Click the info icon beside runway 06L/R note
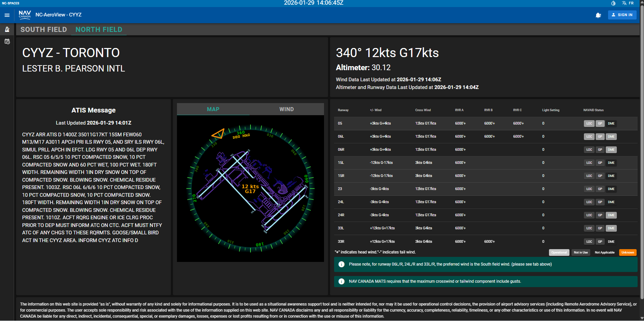Image resolution: width=644 pixels, height=321 pixels. pyautogui.click(x=341, y=264)
